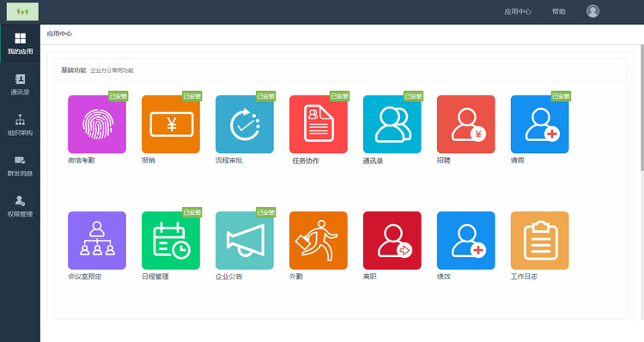Open the 招聘 recruitment app icon

point(465,124)
